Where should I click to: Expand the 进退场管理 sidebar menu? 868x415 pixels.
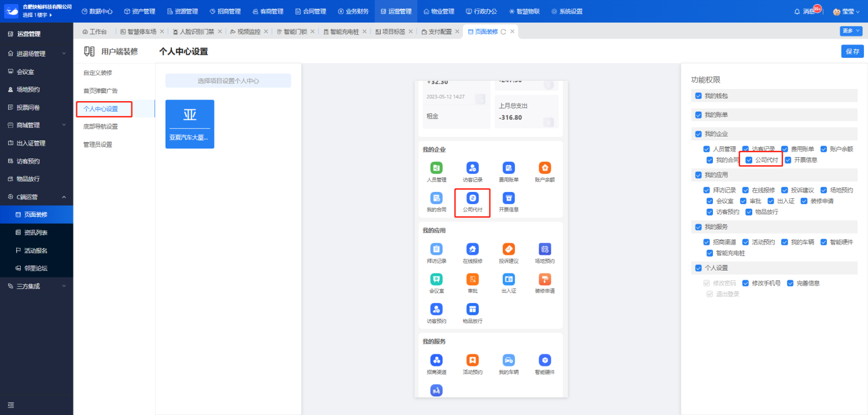(36, 54)
